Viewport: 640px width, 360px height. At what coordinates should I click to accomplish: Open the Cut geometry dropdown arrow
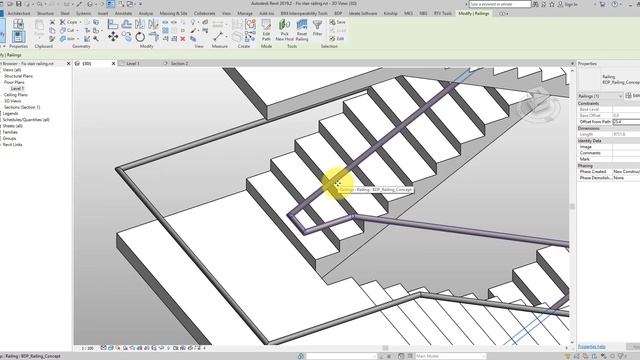(78, 30)
